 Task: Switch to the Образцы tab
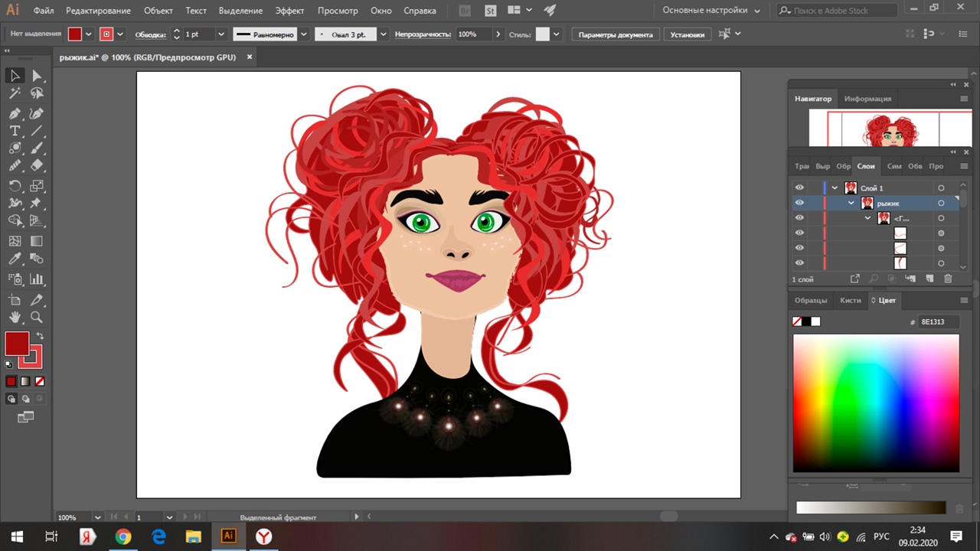click(811, 301)
